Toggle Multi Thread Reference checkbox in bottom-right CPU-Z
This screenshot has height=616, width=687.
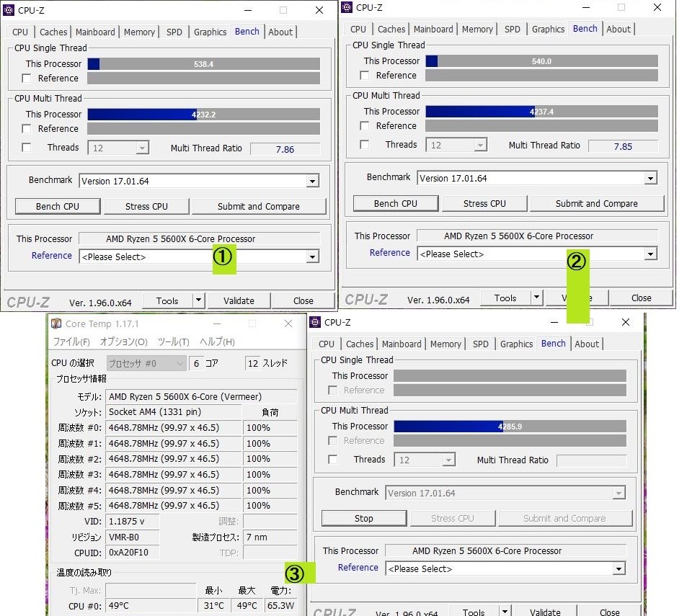[332, 440]
